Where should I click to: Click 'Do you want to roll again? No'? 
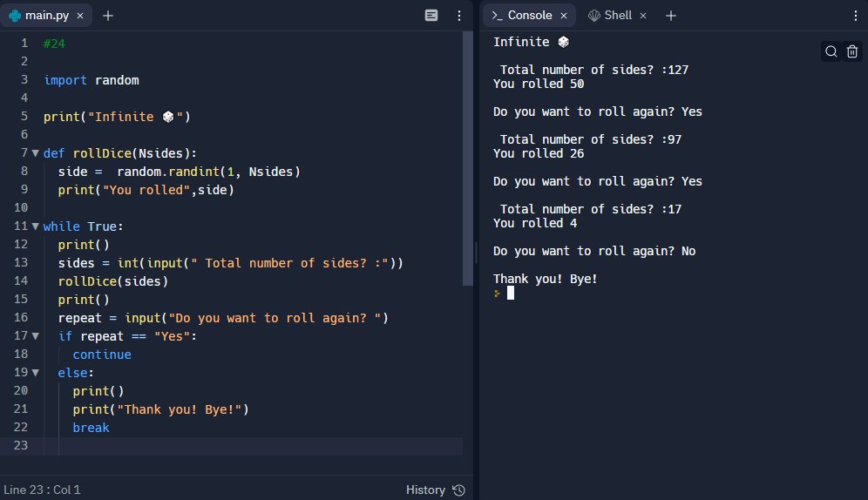[594, 251]
